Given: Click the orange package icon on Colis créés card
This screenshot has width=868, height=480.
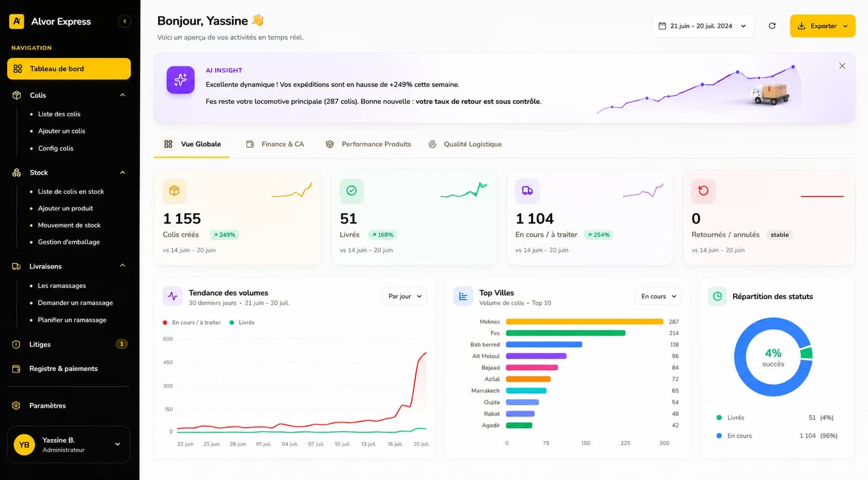Looking at the screenshot, I should pos(175,190).
